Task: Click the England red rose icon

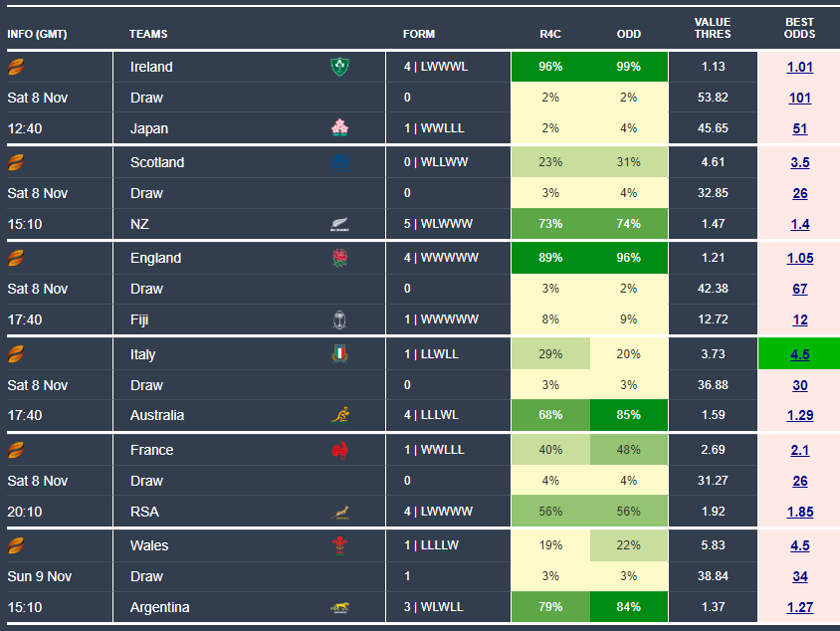Action: (x=340, y=258)
